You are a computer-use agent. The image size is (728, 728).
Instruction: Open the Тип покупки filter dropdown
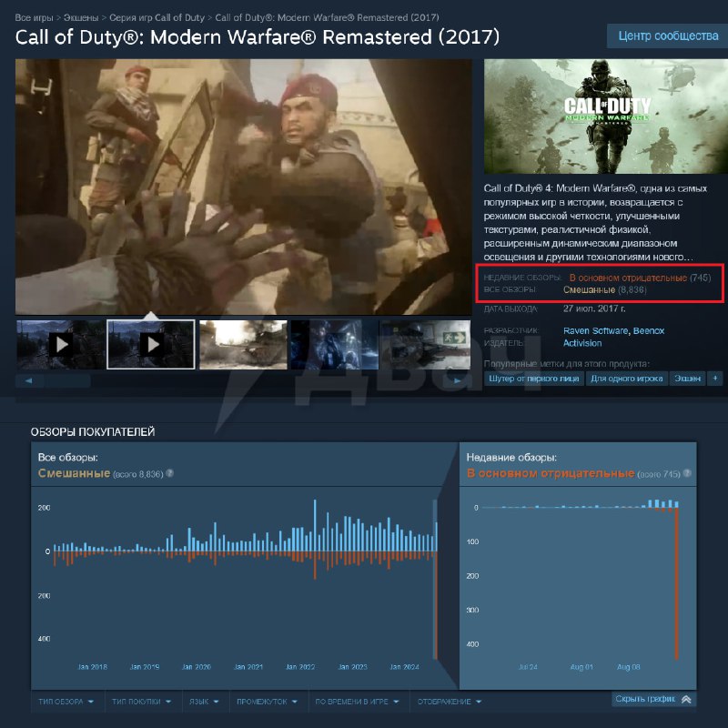pyautogui.click(x=141, y=702)
